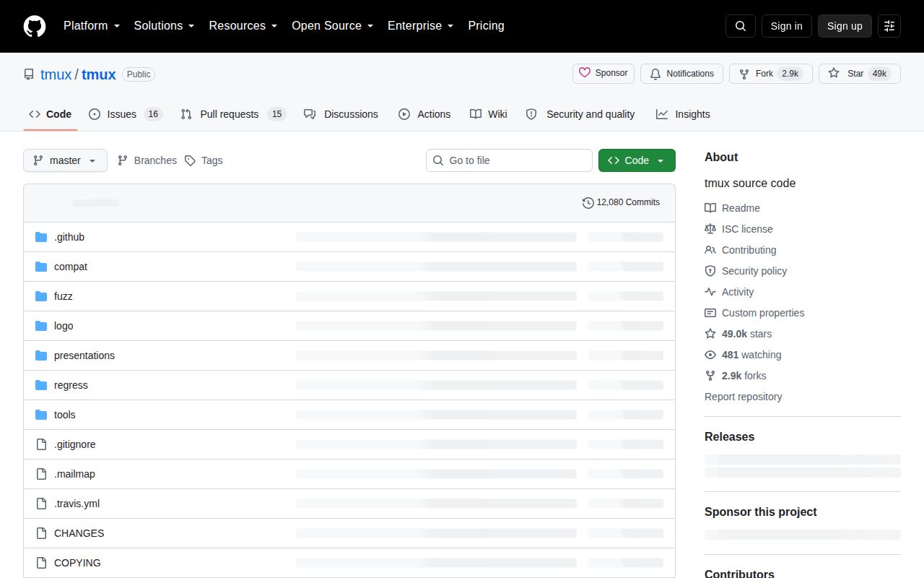Open the COPYING file
Viewport: 924px width, 578px height.
coord(77,563)
